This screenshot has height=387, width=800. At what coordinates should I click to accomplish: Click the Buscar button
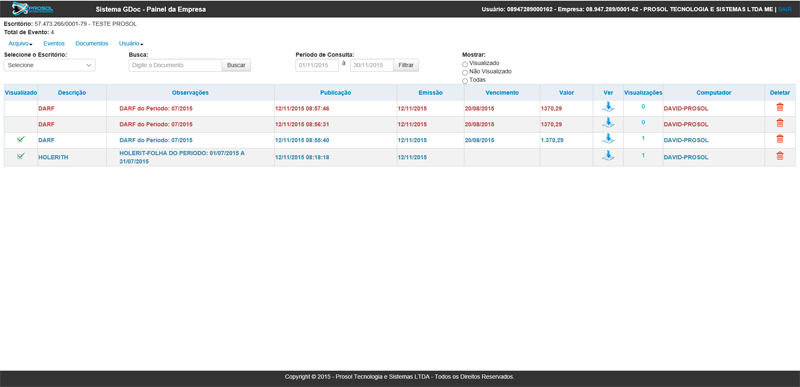236,65
